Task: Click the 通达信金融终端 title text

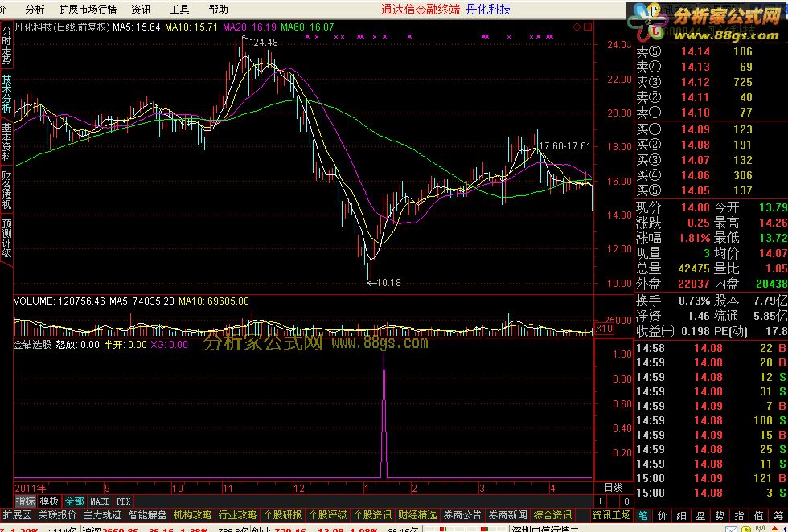Action: click(420, 9)
